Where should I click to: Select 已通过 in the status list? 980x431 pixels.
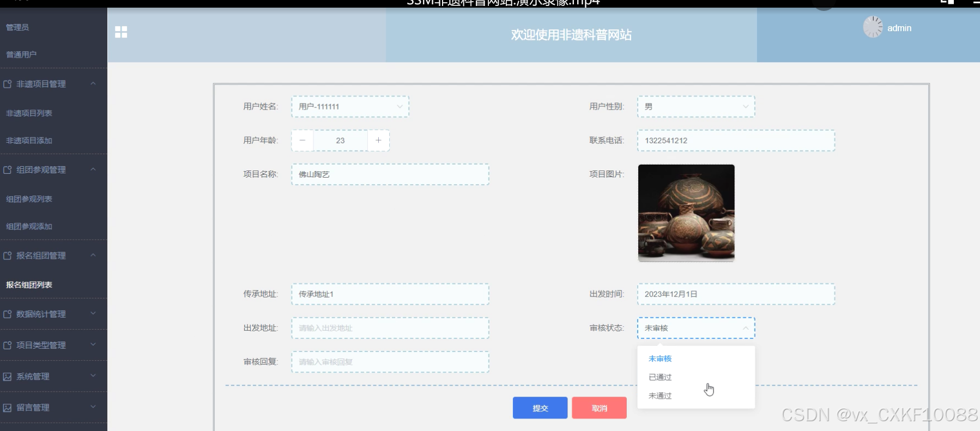click(696, 377)
